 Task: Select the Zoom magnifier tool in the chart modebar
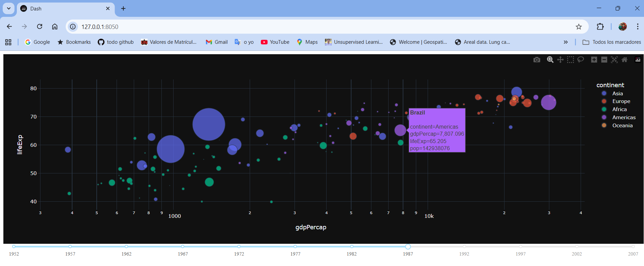pos(550,60)
